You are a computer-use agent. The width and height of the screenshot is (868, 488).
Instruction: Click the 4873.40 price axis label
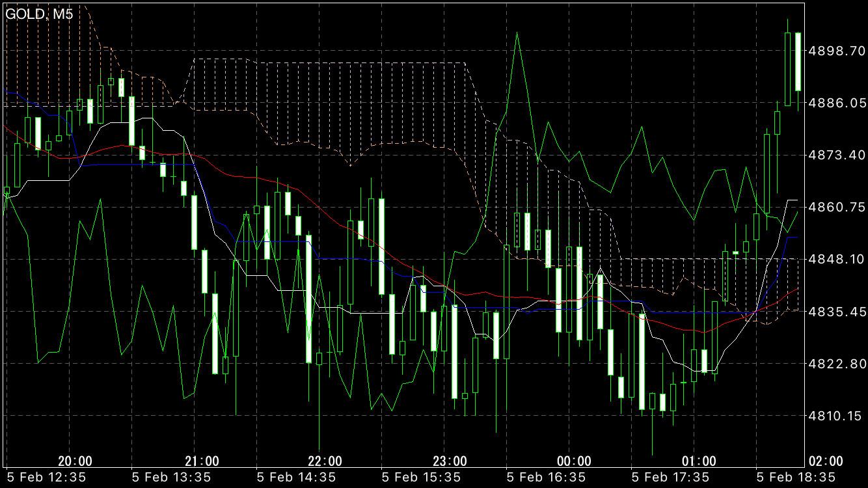835,155
